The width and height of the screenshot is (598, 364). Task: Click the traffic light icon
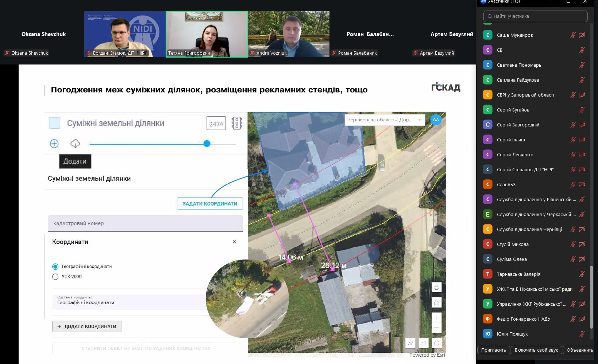point(237,124)
